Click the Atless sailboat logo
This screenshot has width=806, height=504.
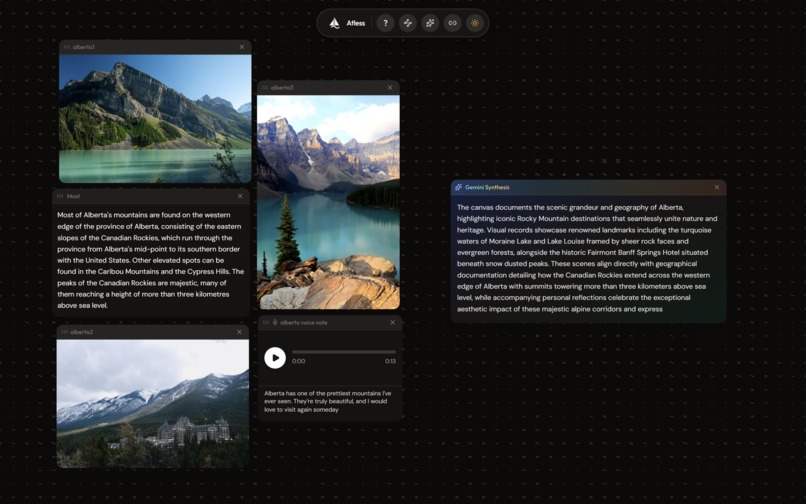334,23
